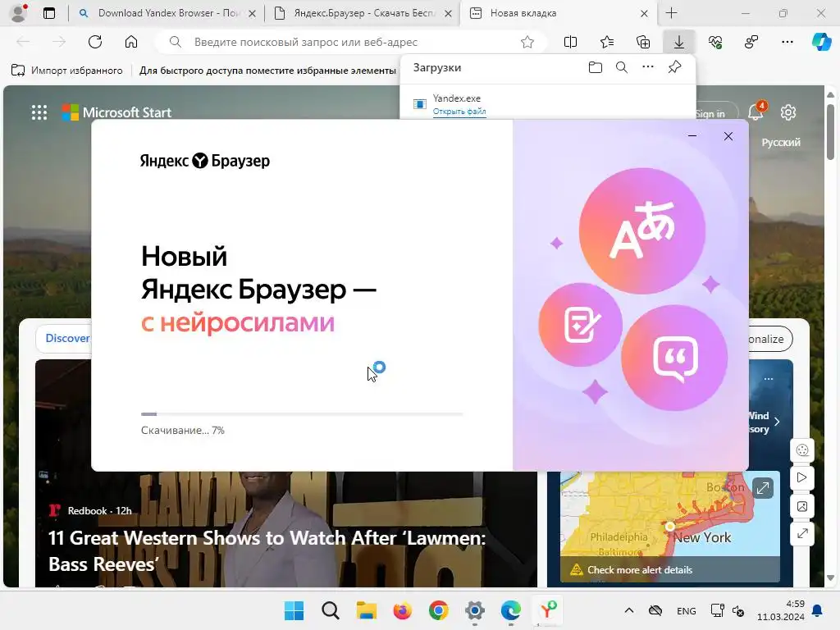Open the Lawmen Bass Reeves article
Screen dimensions: 840x630
coord(267,550)
